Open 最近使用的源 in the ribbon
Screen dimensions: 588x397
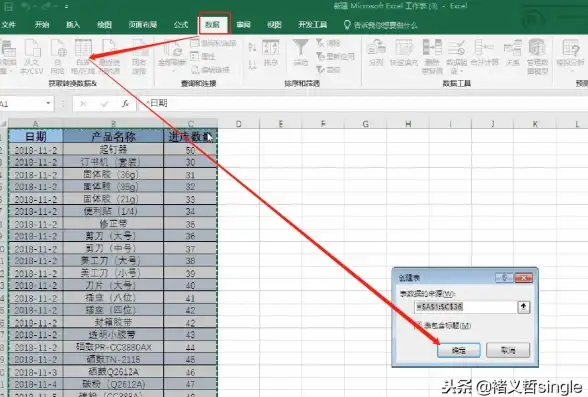click(109, 56)
